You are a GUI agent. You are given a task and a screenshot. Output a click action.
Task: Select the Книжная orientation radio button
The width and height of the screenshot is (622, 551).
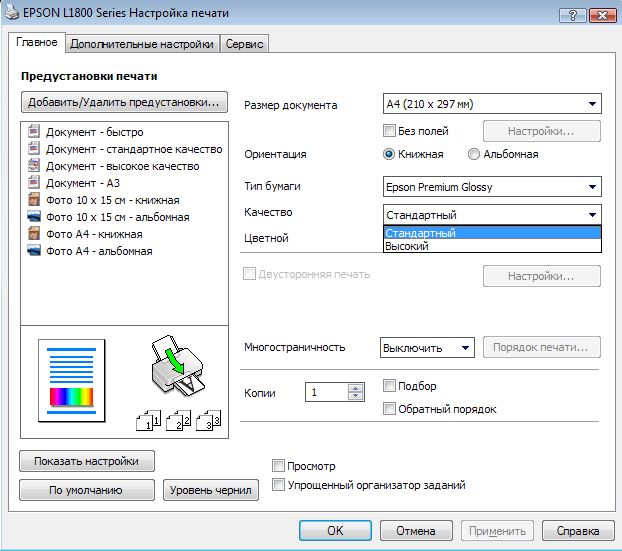coord(389,154)
